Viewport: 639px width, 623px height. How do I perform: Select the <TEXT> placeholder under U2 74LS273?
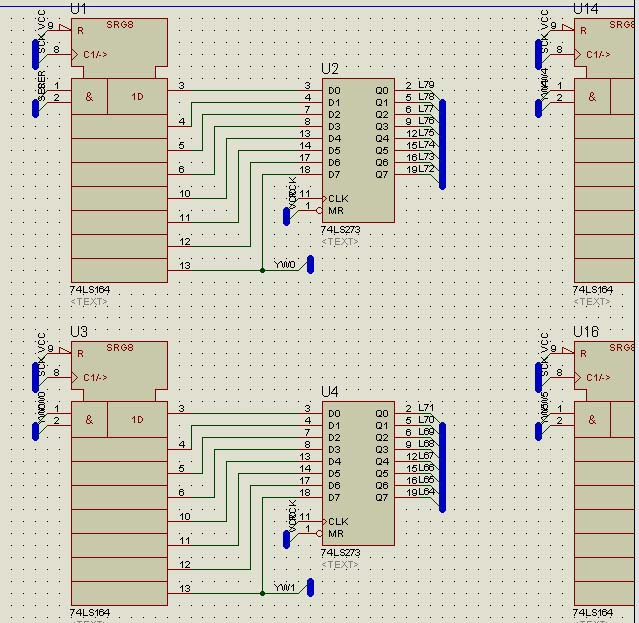click(x=340, y=242)
